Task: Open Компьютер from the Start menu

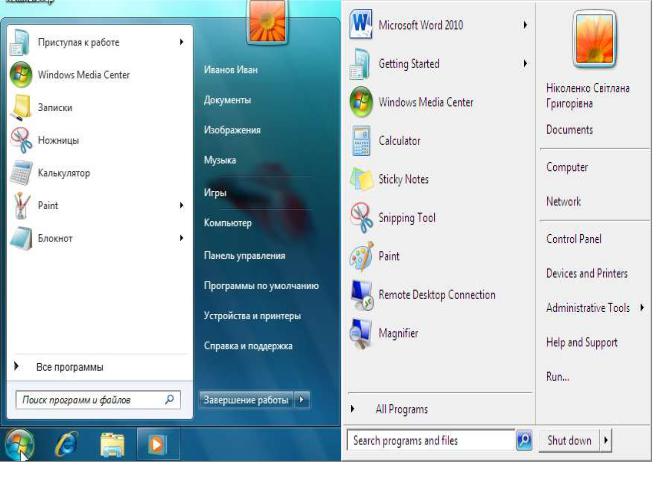Action: click(x=227, y=223)
